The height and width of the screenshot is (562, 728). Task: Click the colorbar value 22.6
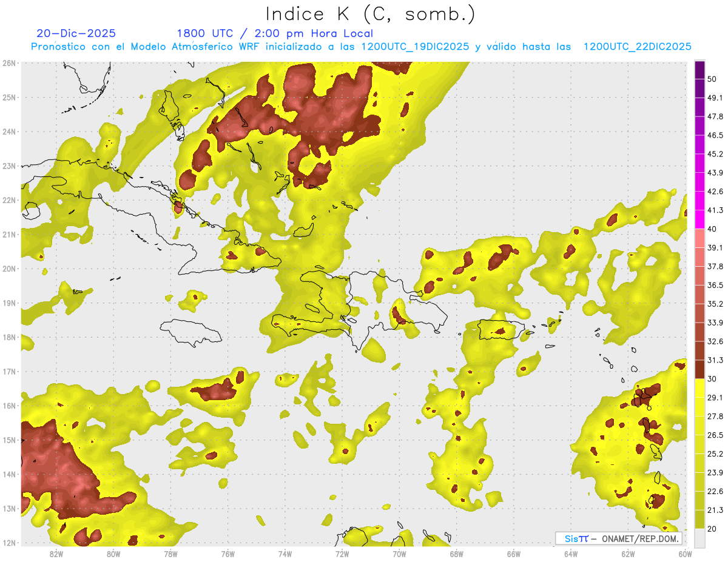point(715,492)
